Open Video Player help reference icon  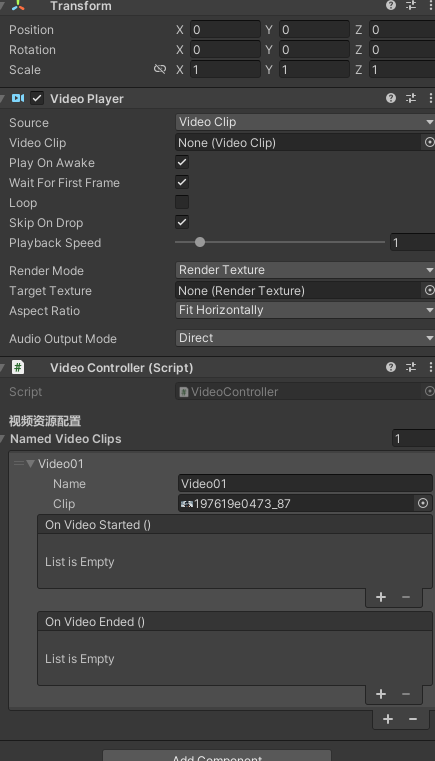click(x=391, y=98)
